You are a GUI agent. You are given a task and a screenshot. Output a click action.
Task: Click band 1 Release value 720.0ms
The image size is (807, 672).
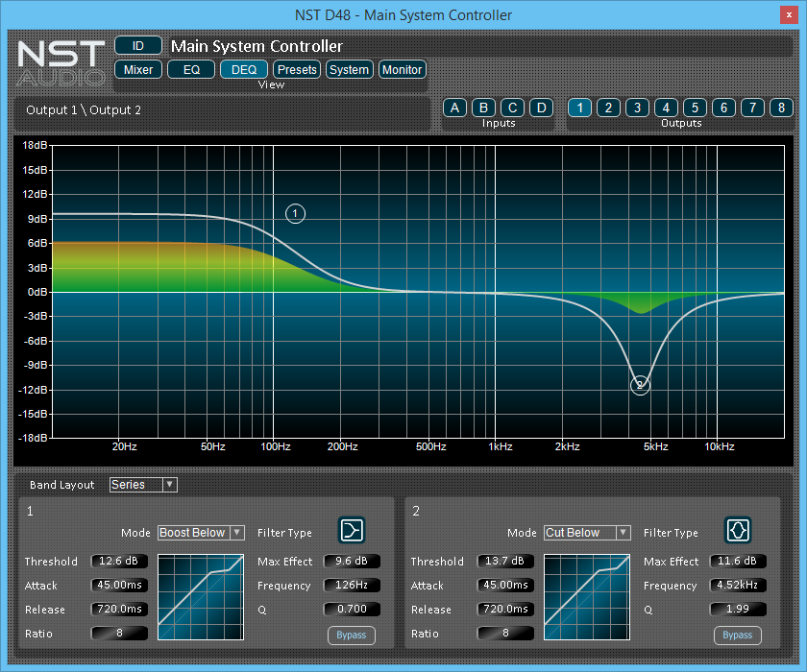coord(119,610)
